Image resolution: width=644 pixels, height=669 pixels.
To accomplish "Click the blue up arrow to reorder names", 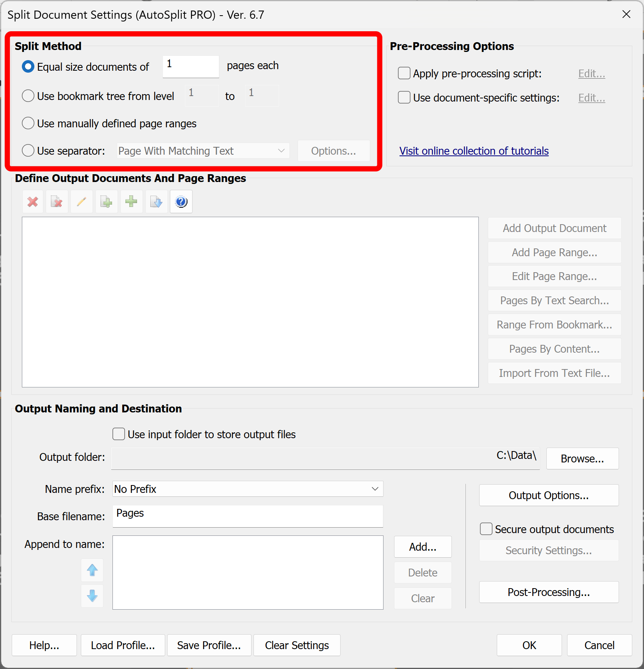I will coord(92,570).
